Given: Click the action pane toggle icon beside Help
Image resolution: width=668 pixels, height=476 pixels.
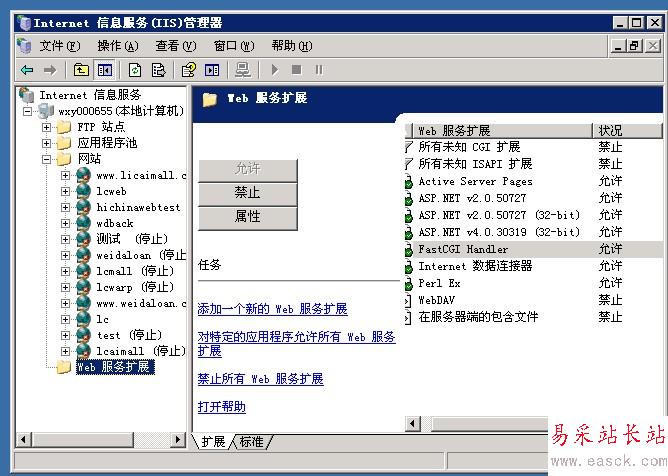Looking at the screenshot, I should pyautogui.click(x=212, y=70).
